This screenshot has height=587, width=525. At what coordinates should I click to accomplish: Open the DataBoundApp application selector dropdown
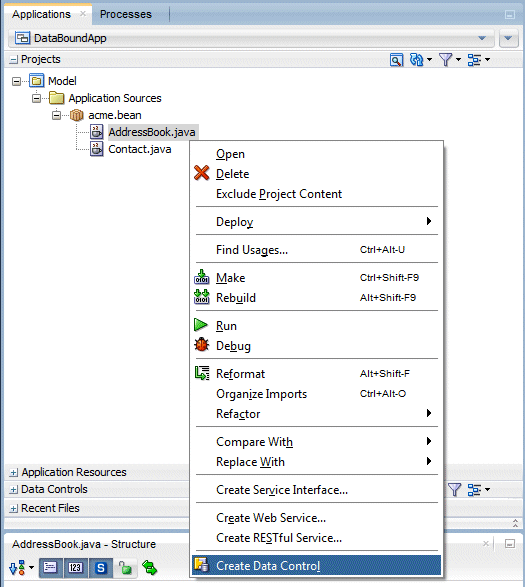click(482, 38)
